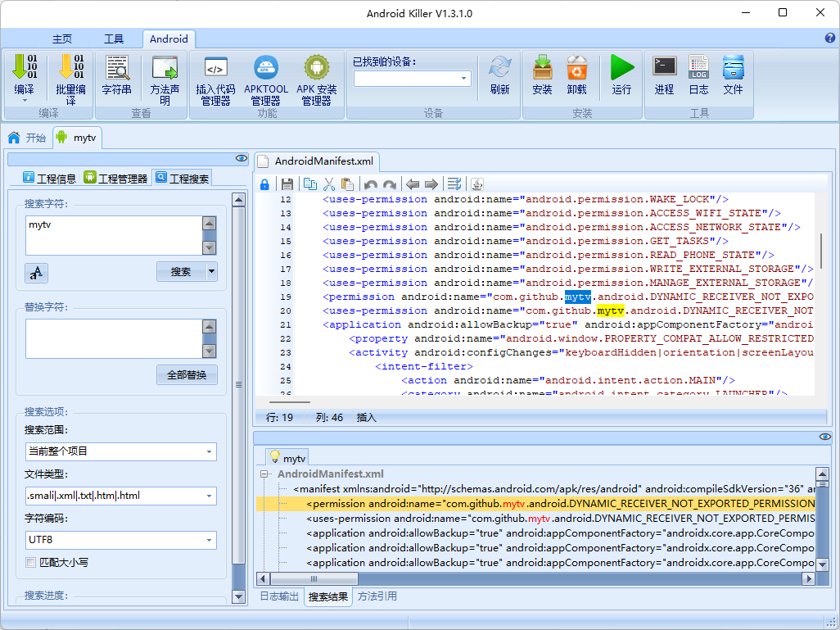Switch to the 日志输出 tab
Image resolution: width=840 pixels, height=630 pixels.
tap(279, 596)
